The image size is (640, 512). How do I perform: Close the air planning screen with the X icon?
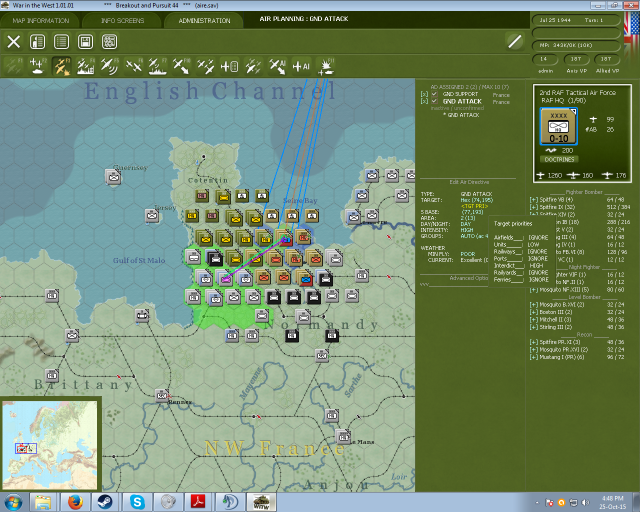[13, 42]
